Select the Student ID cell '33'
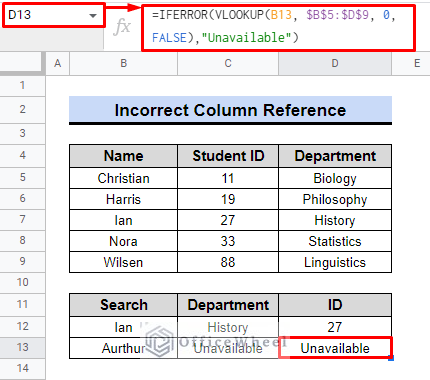The image size is (430, 380). 228,241
